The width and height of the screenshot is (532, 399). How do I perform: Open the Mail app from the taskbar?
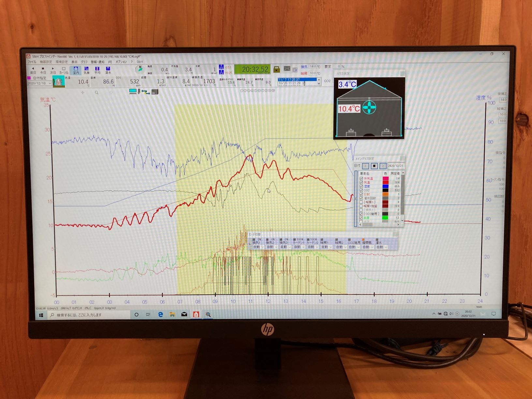coord(184,315)
